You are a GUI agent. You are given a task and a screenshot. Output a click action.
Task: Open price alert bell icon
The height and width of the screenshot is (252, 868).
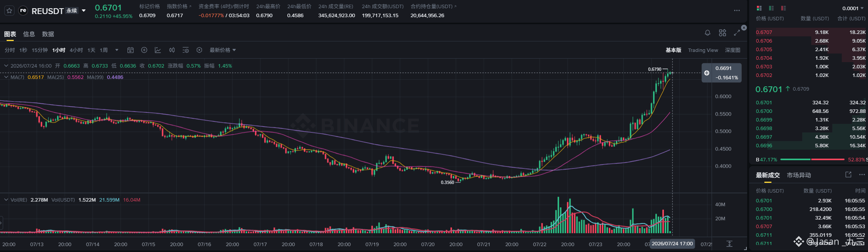[x=707, y=33]
